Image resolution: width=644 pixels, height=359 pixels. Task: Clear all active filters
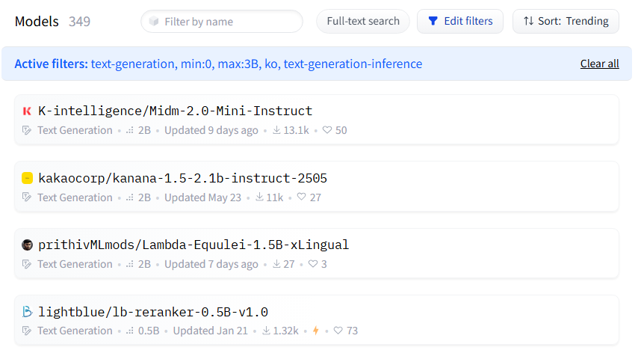point(600,64)
